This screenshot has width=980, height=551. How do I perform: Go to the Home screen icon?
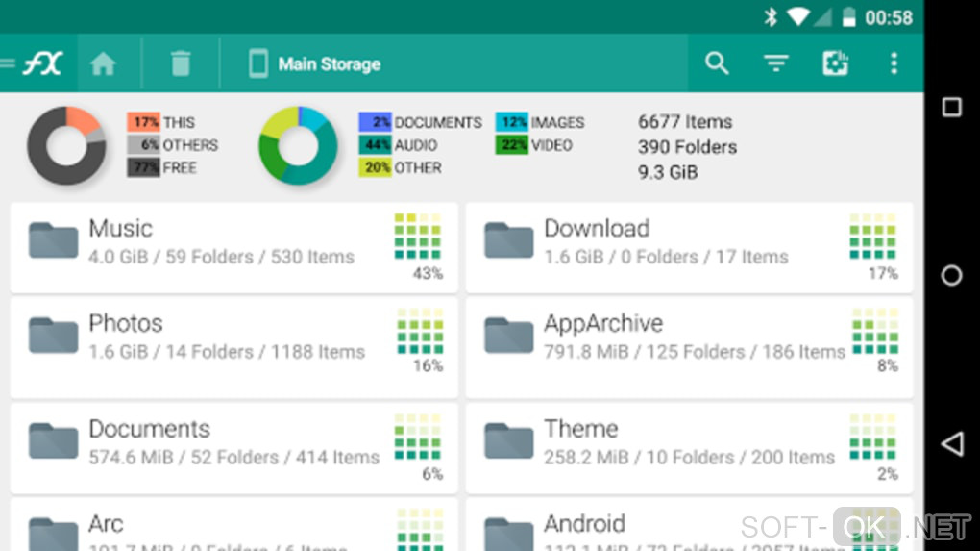pyautogui.click(x=103, y=63)
